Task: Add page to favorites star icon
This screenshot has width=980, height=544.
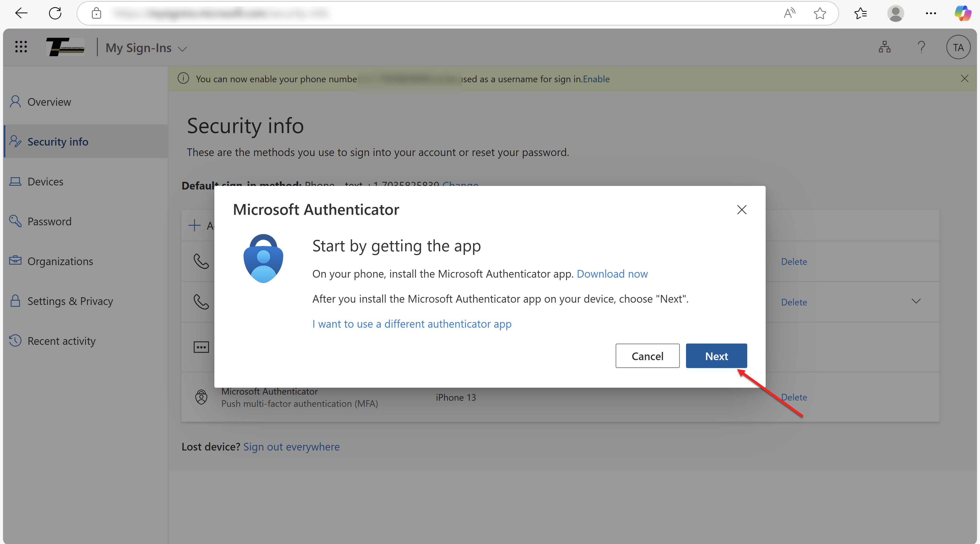Action: pos(820,13)
